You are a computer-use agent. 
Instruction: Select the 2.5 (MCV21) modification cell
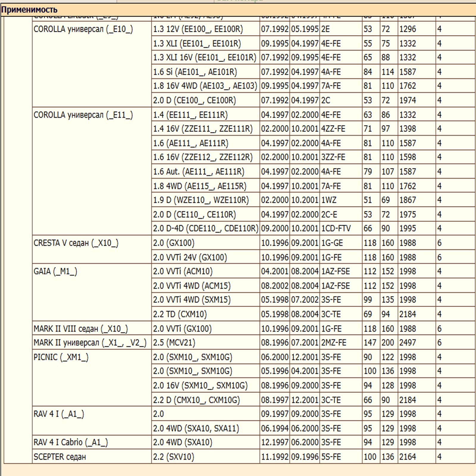click(x=174, y=343)
